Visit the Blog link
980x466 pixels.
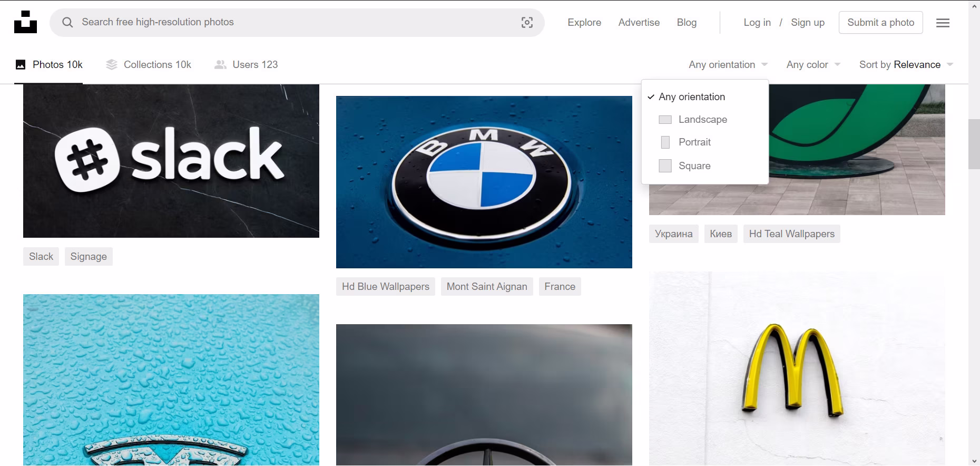click(687, 23)
